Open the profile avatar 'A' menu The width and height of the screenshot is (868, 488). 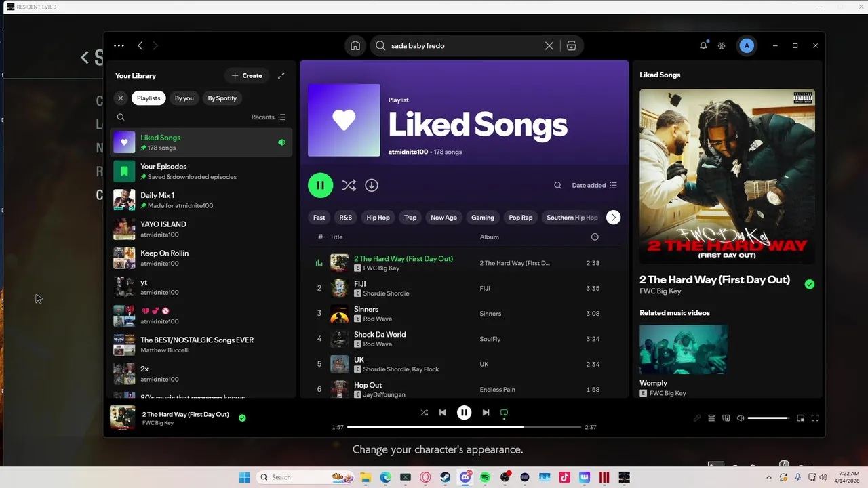747,45
